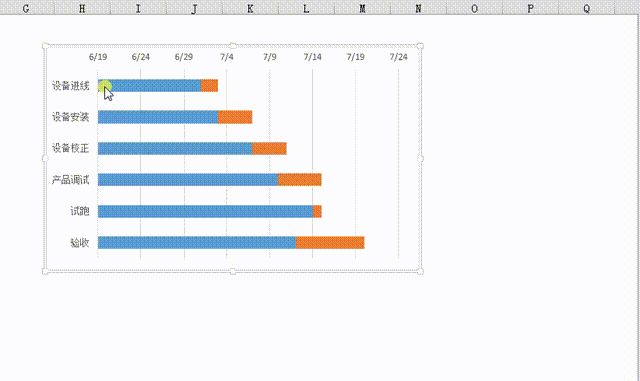Click the 7/14 date axis label
Image resolution: width=640 pixels, height=381 pixels.
click(313, 57)
